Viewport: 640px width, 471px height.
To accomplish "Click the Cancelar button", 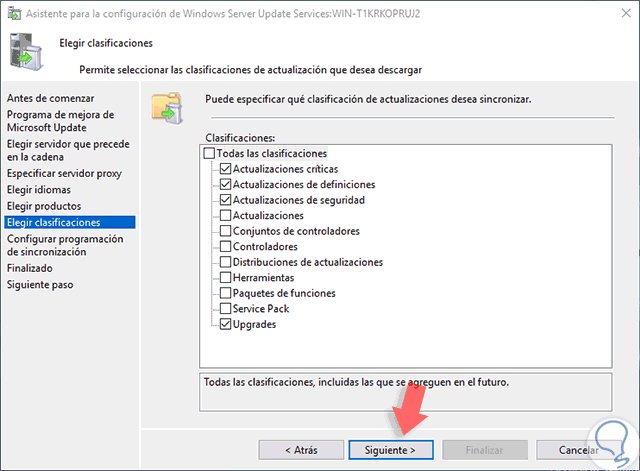I will (578, 450).
